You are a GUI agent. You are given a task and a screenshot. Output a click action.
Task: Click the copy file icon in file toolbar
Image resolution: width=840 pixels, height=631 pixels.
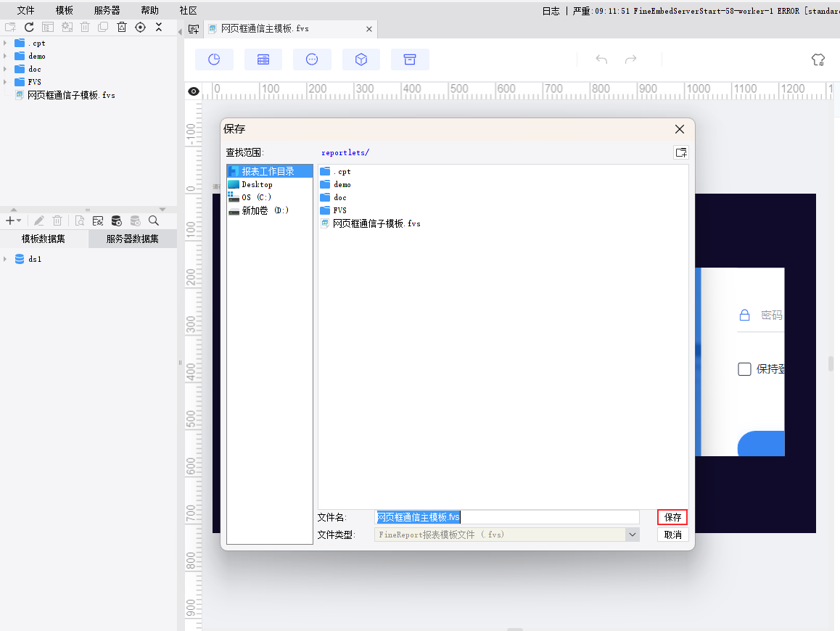coord(103,27)
